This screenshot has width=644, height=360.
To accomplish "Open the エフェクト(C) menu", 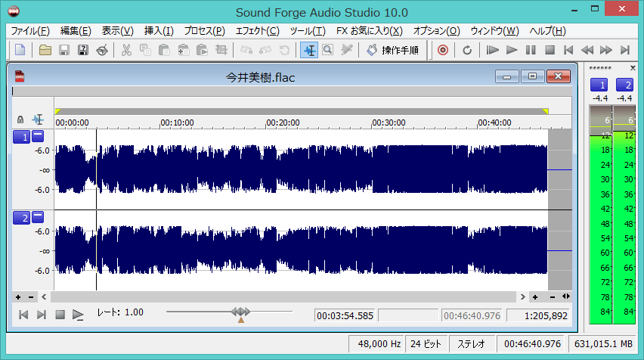I will (258, 31).
